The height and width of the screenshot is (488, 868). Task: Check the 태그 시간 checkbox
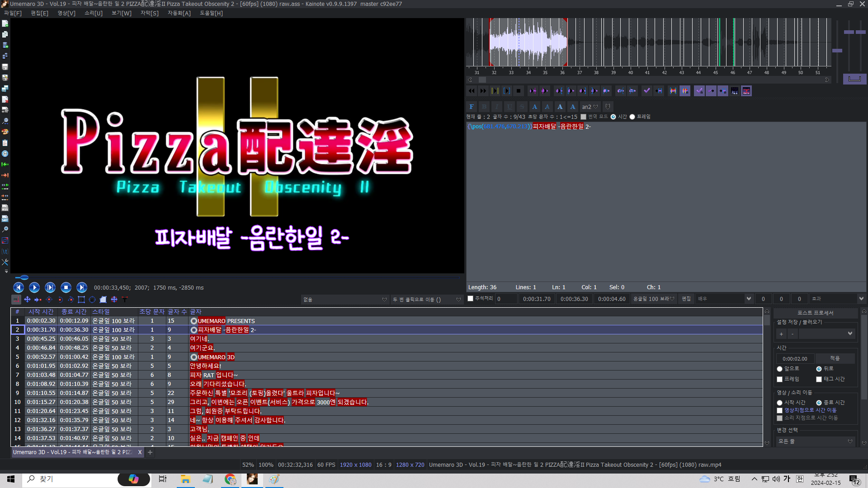coord(819,379)
